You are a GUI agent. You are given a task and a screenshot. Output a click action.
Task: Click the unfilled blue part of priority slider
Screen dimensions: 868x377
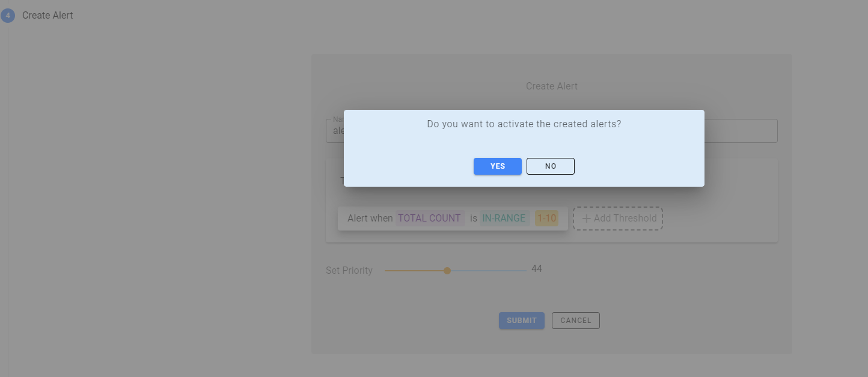pyautogui.click(x=488, y=271)
